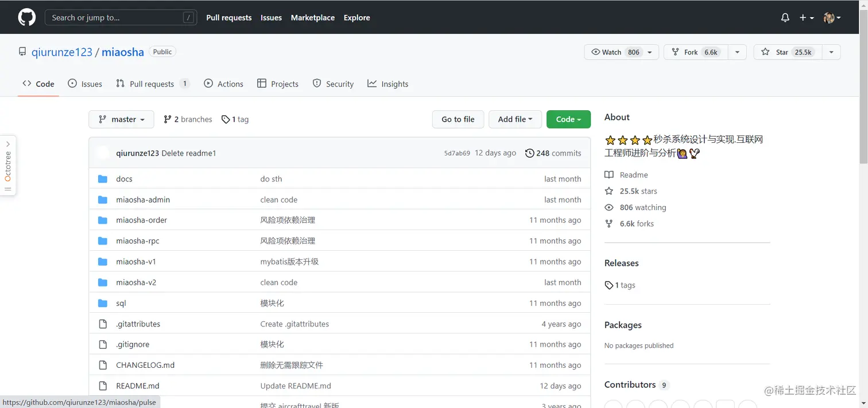The width and height of the screenshot is (868, 408).
Task: View the 248 commits history
Action: 553,153
